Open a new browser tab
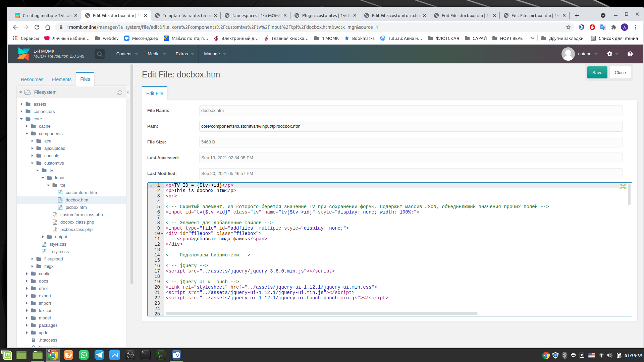This screenshot has width=644, height=362. tap(577, 15)
